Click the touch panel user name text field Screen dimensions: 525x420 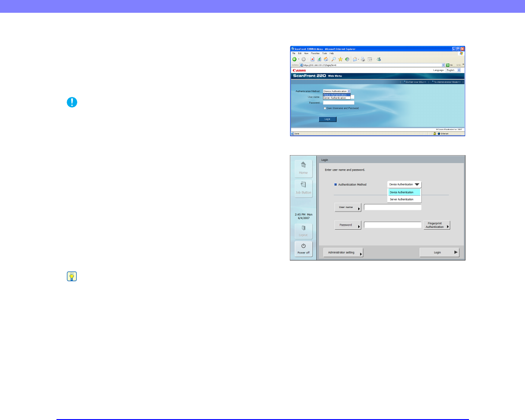(393, 207)
